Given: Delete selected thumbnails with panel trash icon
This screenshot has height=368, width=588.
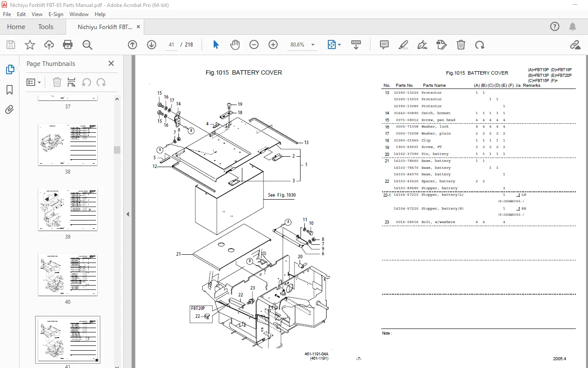Looking at the screenshot, I should tap(57, 82).
